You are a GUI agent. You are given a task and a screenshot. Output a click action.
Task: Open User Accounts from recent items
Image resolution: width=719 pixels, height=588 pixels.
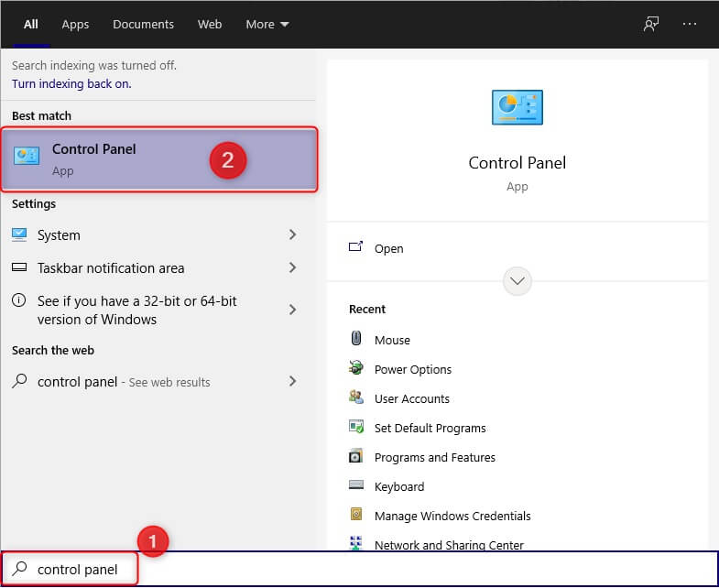click(412, 399)
